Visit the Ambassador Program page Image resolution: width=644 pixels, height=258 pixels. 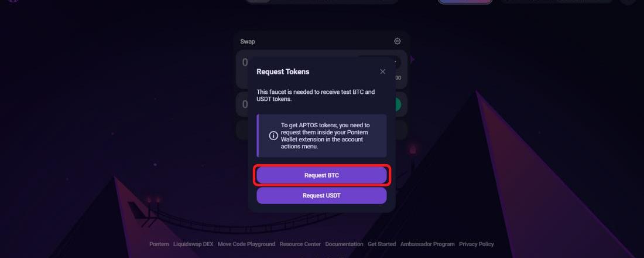[427, 244]
